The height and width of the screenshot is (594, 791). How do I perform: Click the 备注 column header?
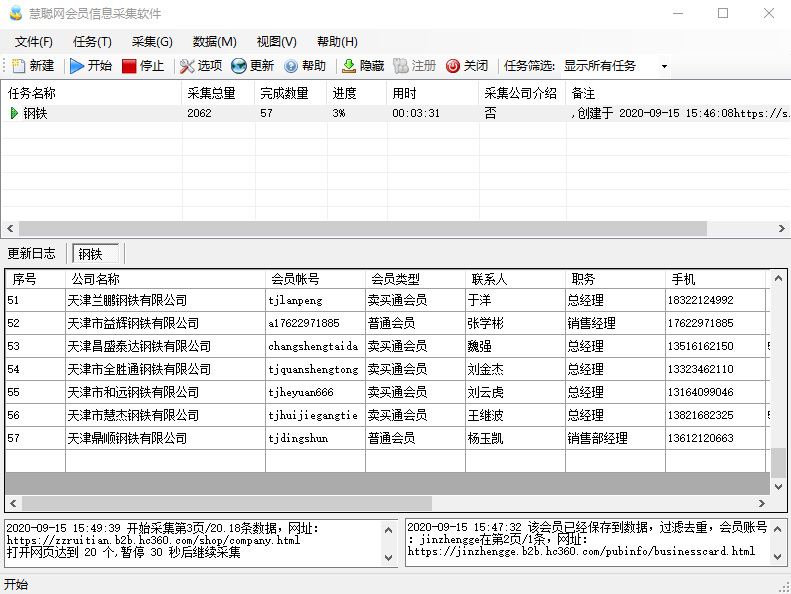coord(677,93)
